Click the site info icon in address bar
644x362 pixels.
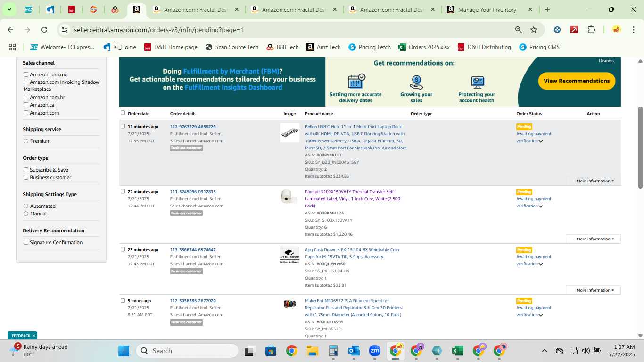pyautogui.click(x=65, y=30)
